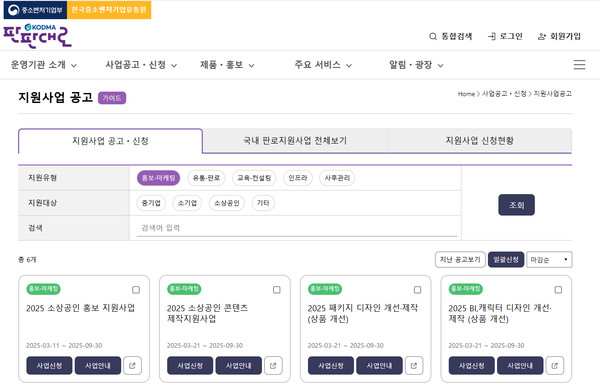Switch to 국내 판로지원사업 전체보기 tab
This screenshot has height=386, width=600.
[295, 141]
